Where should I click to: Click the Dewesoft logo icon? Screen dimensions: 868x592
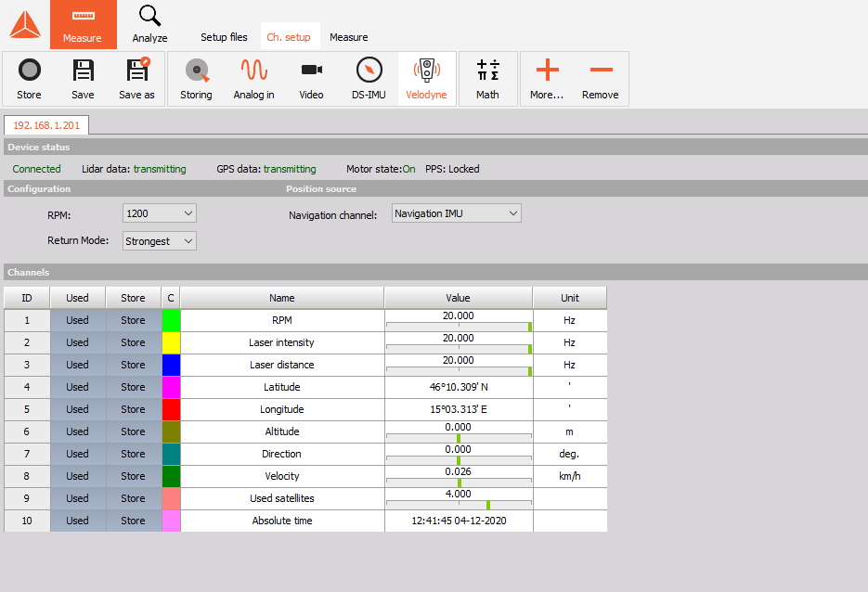[x=25, y=25]
